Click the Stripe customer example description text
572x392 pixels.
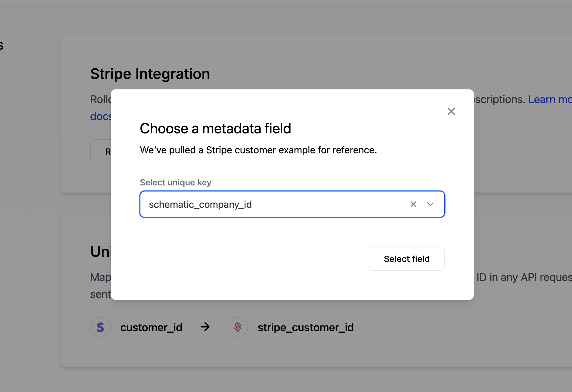(x=258, y=150)
